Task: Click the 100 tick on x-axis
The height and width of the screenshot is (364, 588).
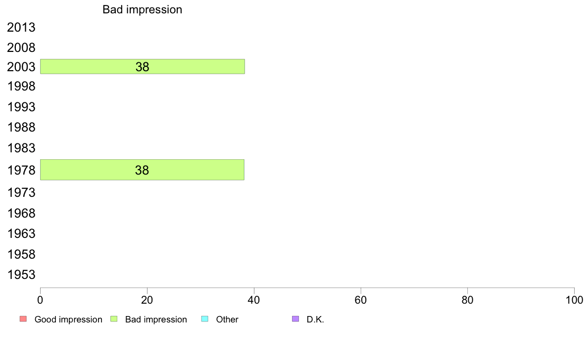Action: 575,300
